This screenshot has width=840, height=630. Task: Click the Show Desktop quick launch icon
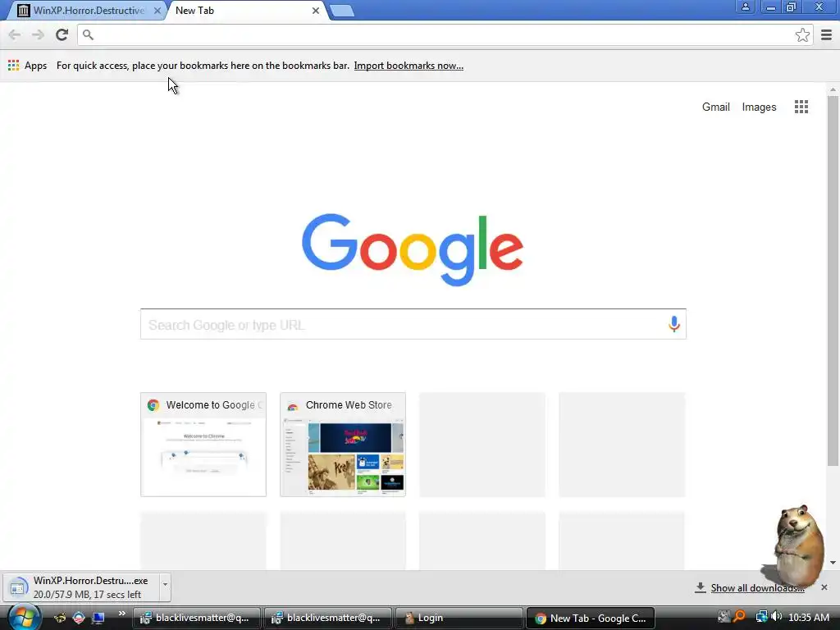pyautogui.click(x=98, y=618)
